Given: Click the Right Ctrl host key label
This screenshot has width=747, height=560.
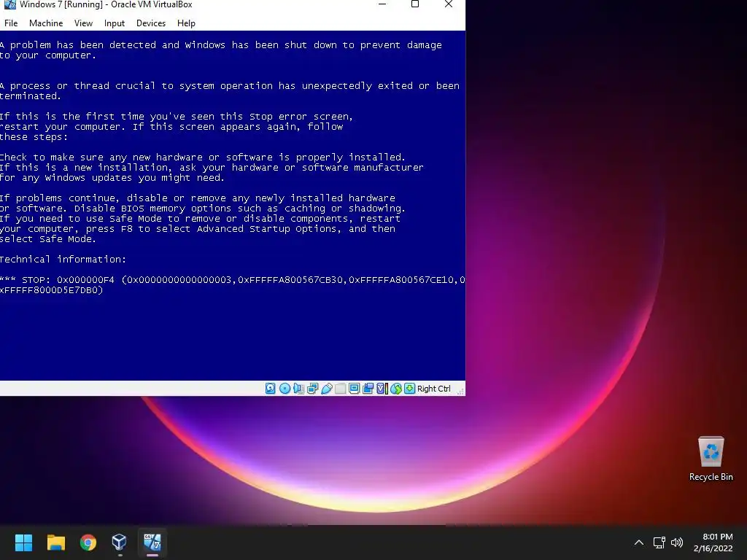Looking at the screenshot, I should 433,389.
